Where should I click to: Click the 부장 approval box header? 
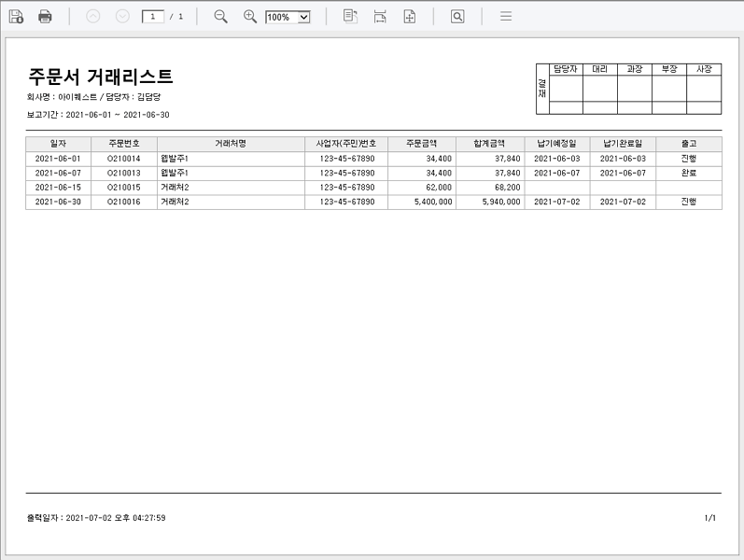pyautogui.click(x=669, y=69)
